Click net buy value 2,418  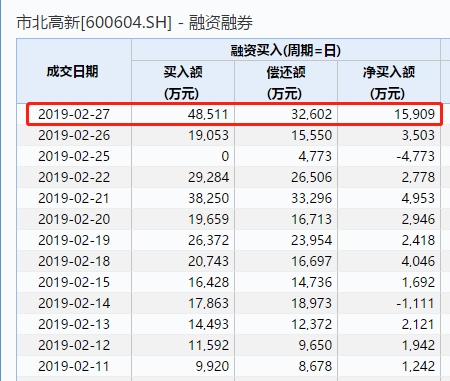point(418,240)
